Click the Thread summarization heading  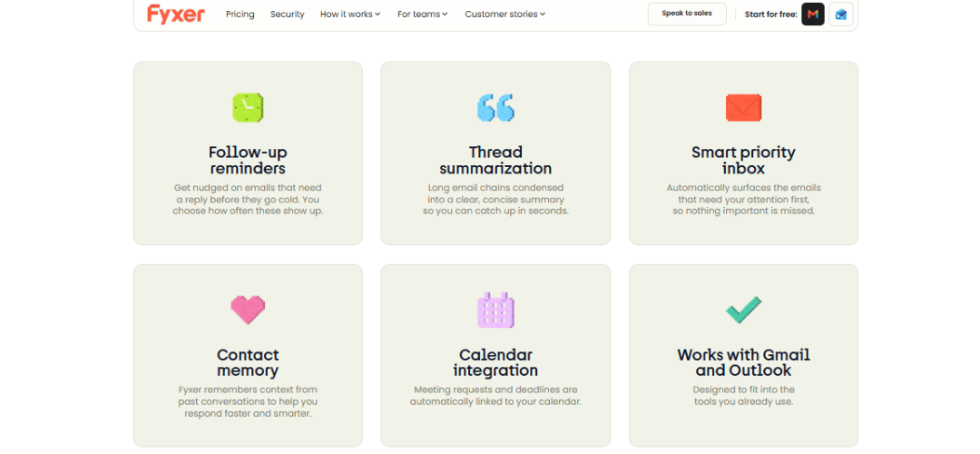point(495,161)
